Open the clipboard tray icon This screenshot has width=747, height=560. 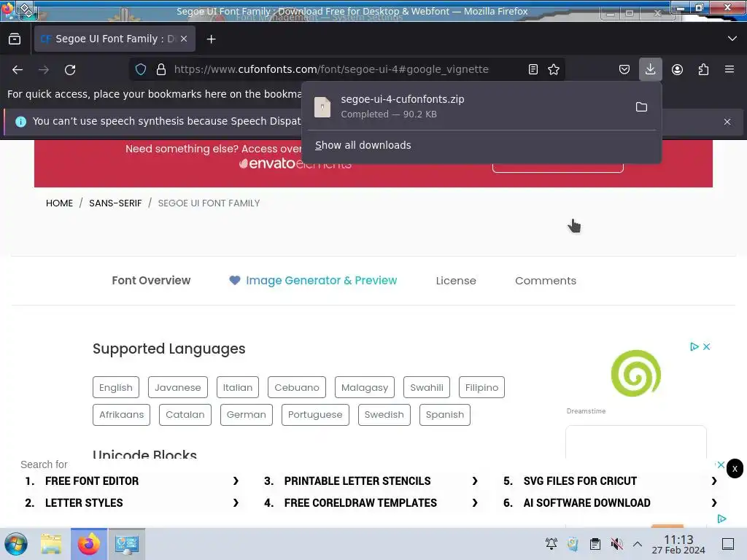coord(595,544)
